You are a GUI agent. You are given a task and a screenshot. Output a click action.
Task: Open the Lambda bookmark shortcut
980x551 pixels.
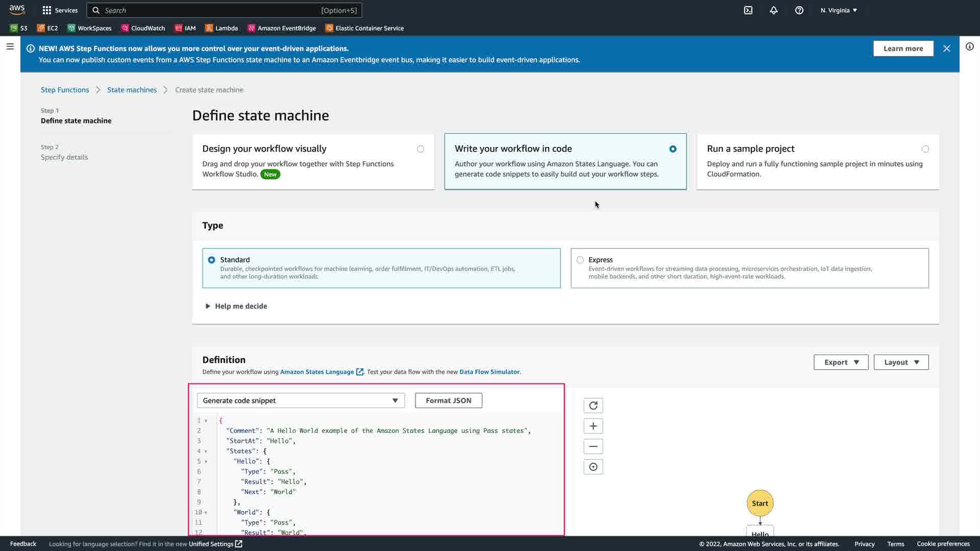coord(222,28)
